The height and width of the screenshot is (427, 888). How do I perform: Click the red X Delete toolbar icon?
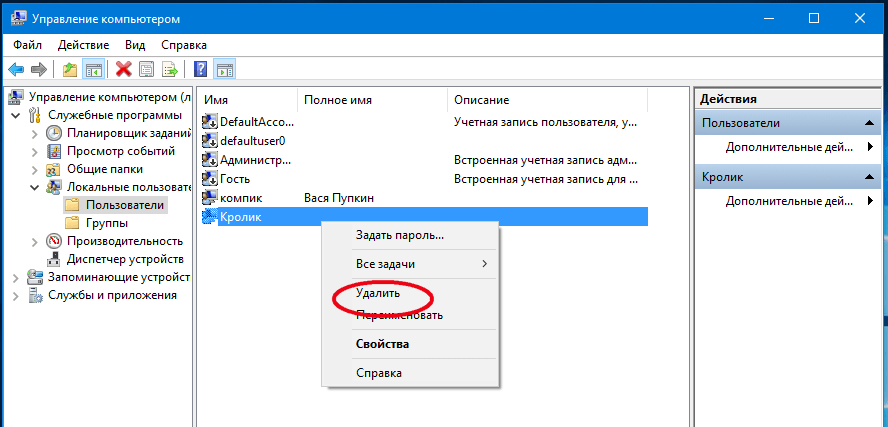[x=124, y=69]
